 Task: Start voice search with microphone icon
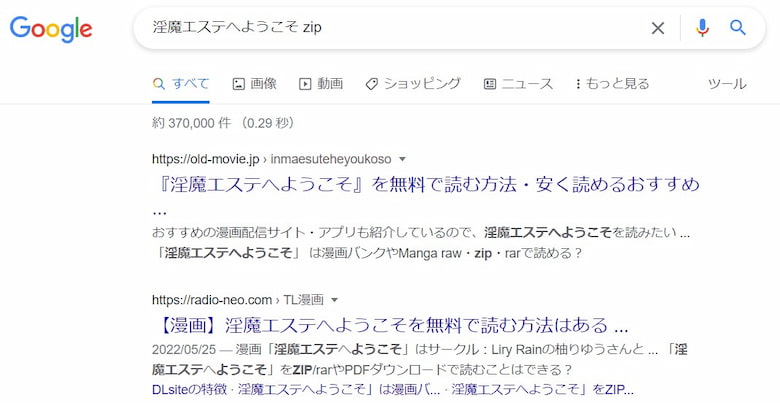[702, 28]
